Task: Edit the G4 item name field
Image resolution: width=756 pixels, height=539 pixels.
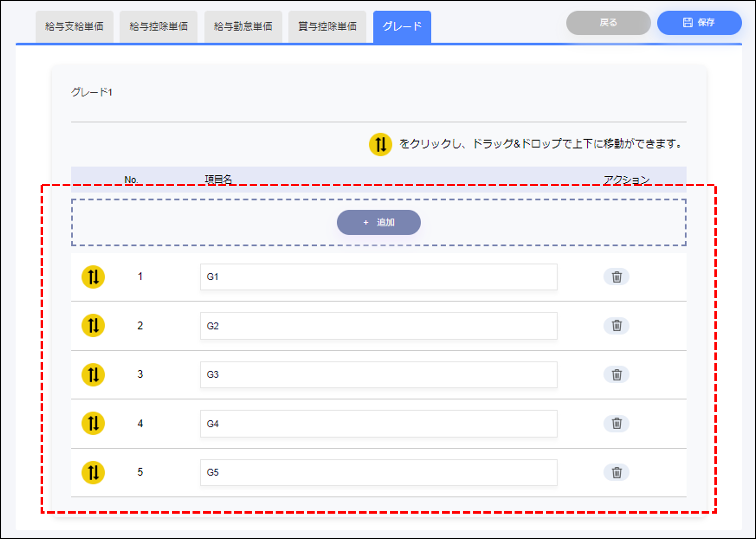Action: tap(379, 424)
